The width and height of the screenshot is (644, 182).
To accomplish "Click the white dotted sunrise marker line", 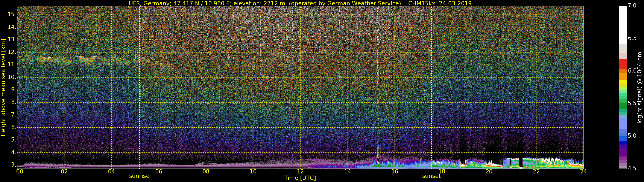I will click(x=139, y=87).
